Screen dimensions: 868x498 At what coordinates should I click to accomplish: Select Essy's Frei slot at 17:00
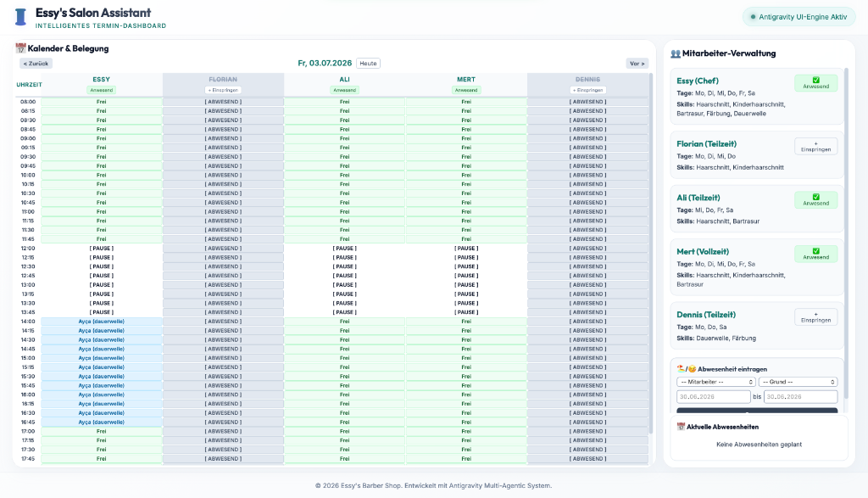point(102,431)
